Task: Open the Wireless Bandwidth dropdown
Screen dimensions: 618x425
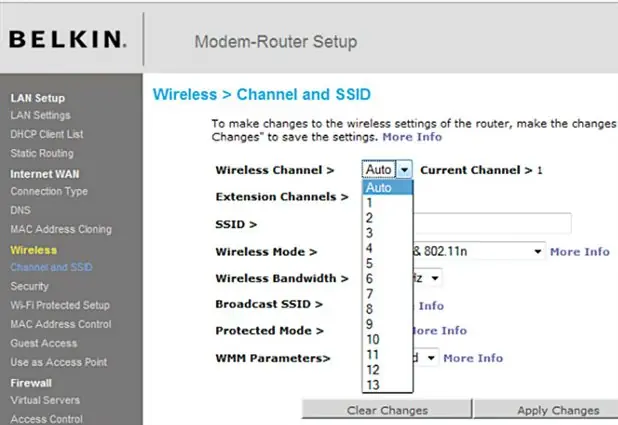Action: (427, 278)
